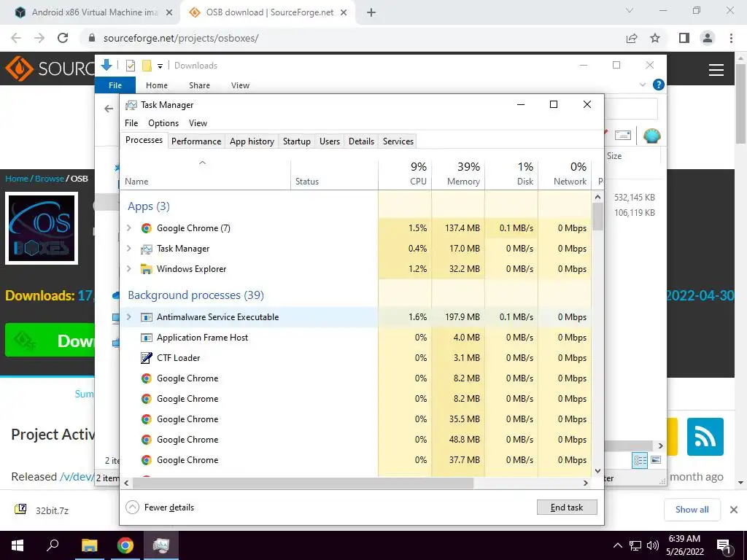The height and width of the screenshot is (560, 747).
Task: Open Task Manager Options menu
Action: click(163, 123)
